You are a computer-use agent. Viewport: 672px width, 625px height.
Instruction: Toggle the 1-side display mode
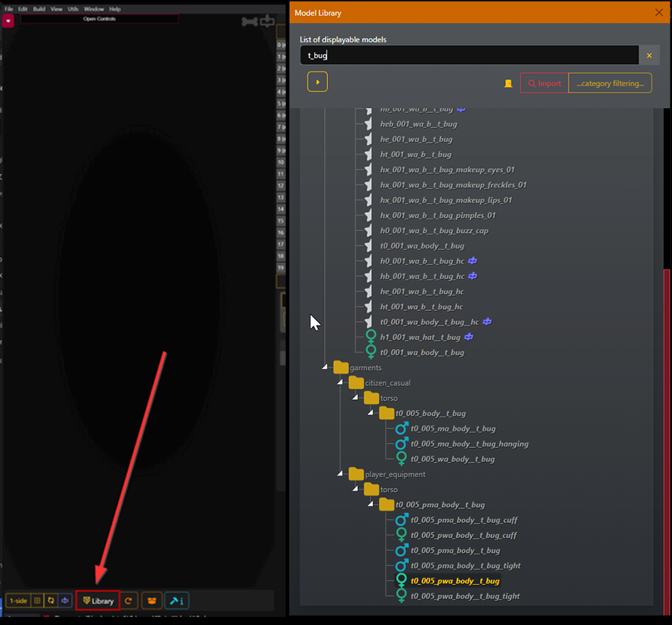(x=18, y=601)
